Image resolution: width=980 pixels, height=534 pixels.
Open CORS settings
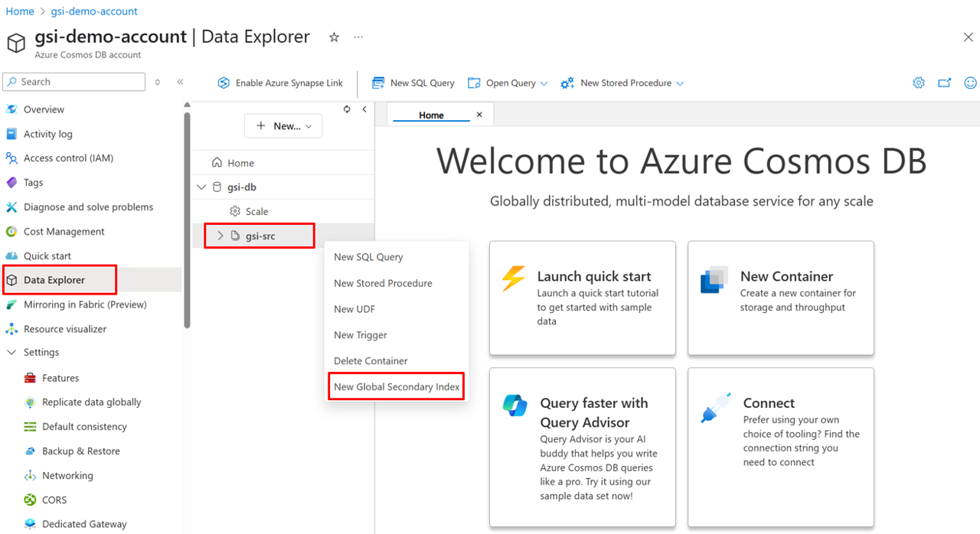[x=54, y=500]
